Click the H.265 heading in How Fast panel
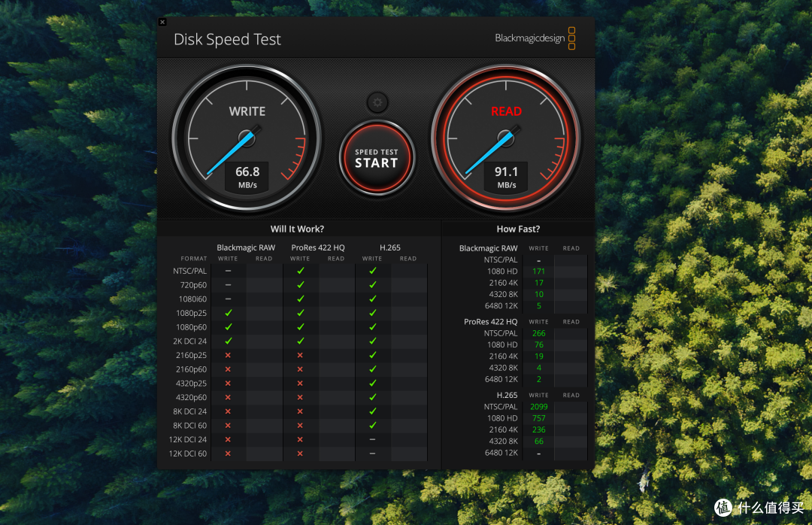Screen dimensions: 812x525 tap(507, 395)
